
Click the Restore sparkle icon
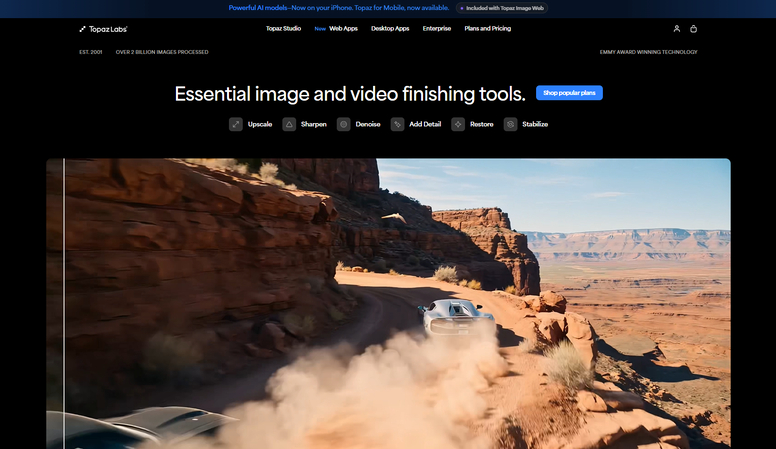tap(458, 124)
